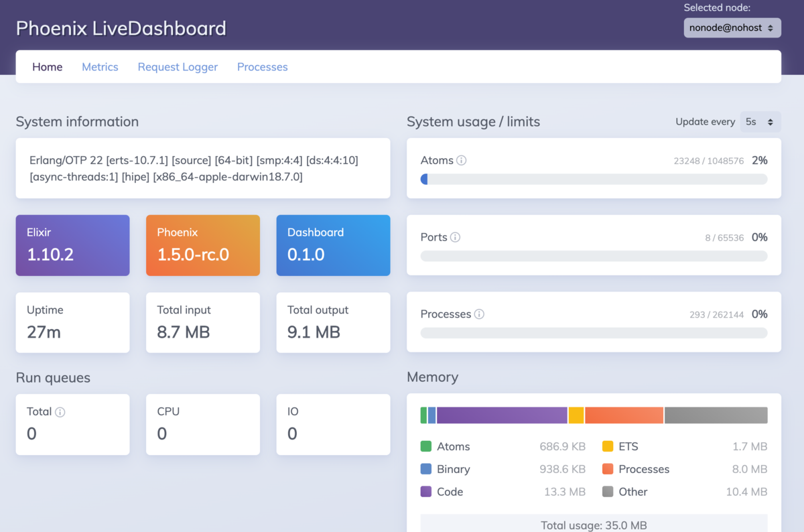This screenshot has width=804, height=532.
Task: Click the Total usage: 35.0 MB text
Action: [x=594, y=525]
